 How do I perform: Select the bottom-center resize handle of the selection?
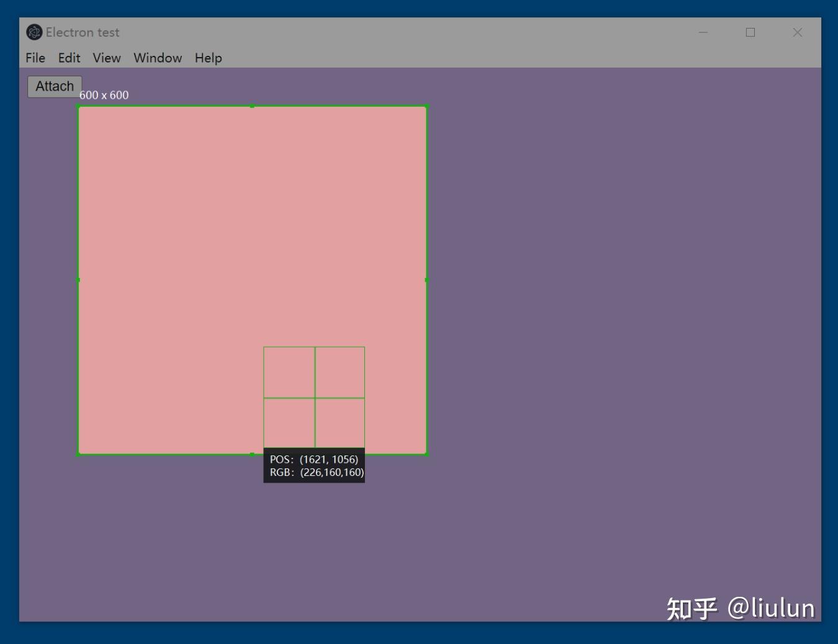click(252, 454)
